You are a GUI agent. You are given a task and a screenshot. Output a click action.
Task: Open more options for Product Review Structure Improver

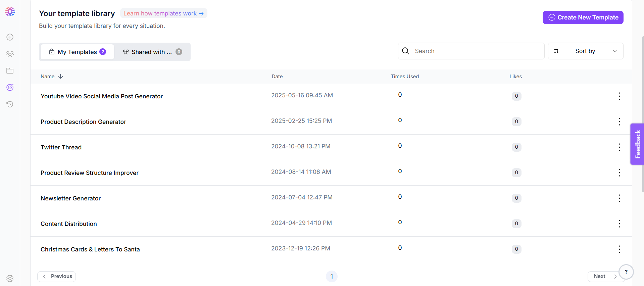click(619, 173)
